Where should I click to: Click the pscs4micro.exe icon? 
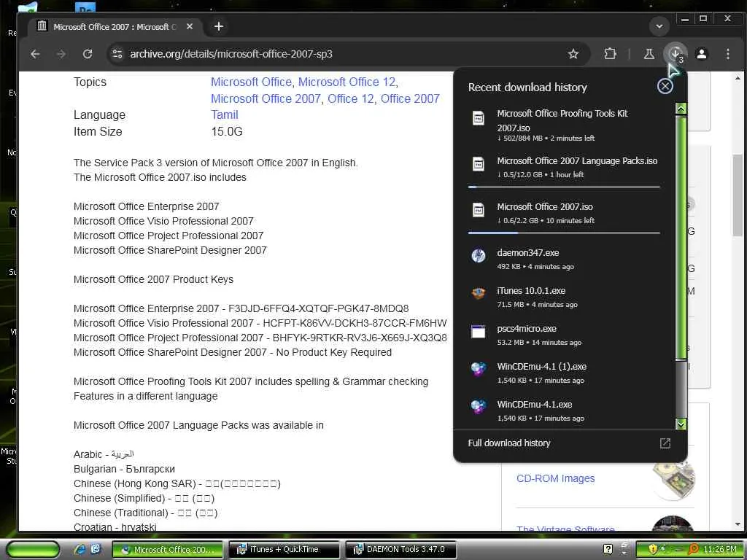pyautogui.click(x=479, y=332)
